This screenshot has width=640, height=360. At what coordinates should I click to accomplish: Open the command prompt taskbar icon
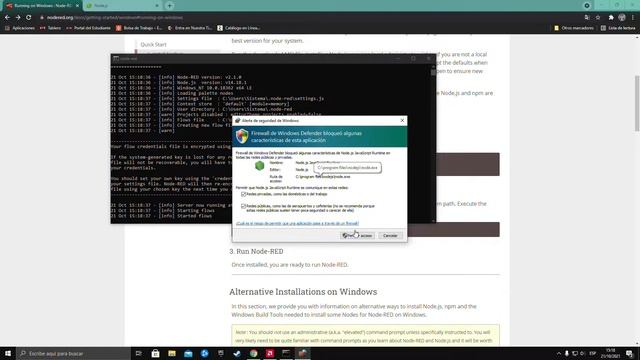pos(286,353)
